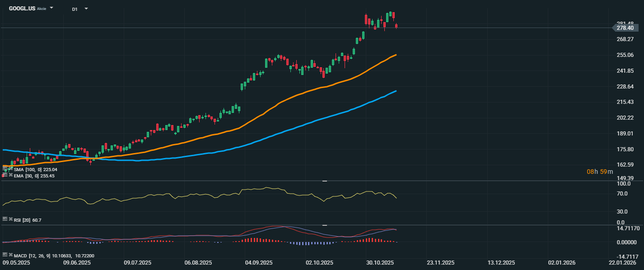Image resolution: width=644 pixels, height=270 pixels.
Task: Click the GOOGL.US instrument name
Action: coord(22,9)
